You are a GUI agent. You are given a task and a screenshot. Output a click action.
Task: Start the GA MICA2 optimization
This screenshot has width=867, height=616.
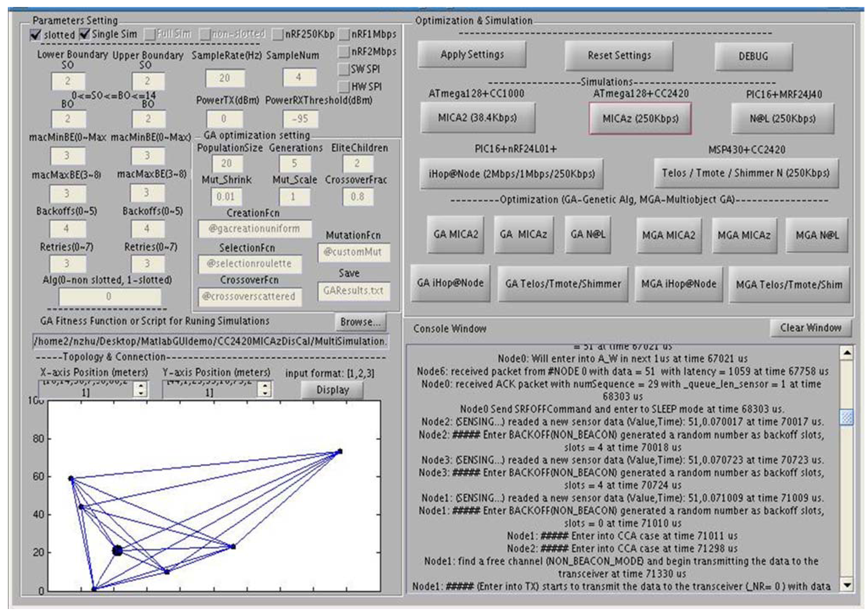(x=455, y=235)
